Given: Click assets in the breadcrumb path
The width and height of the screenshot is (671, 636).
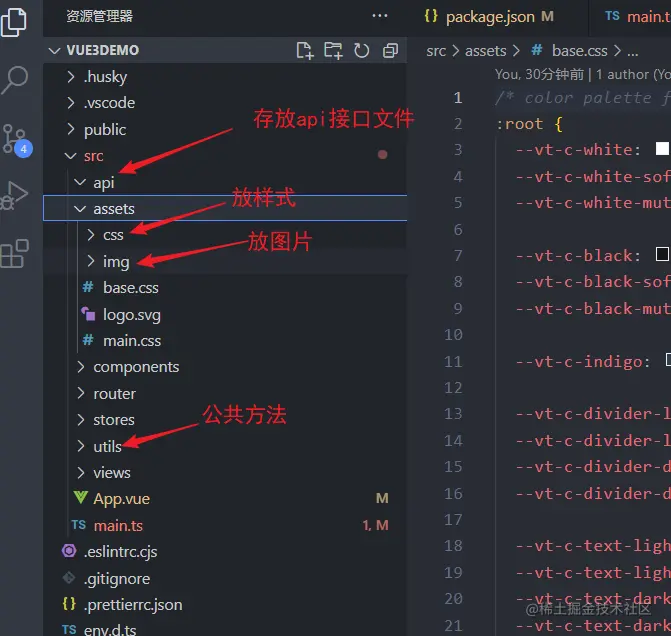Looking at the screenshot, I should click(x=485, y=51).
